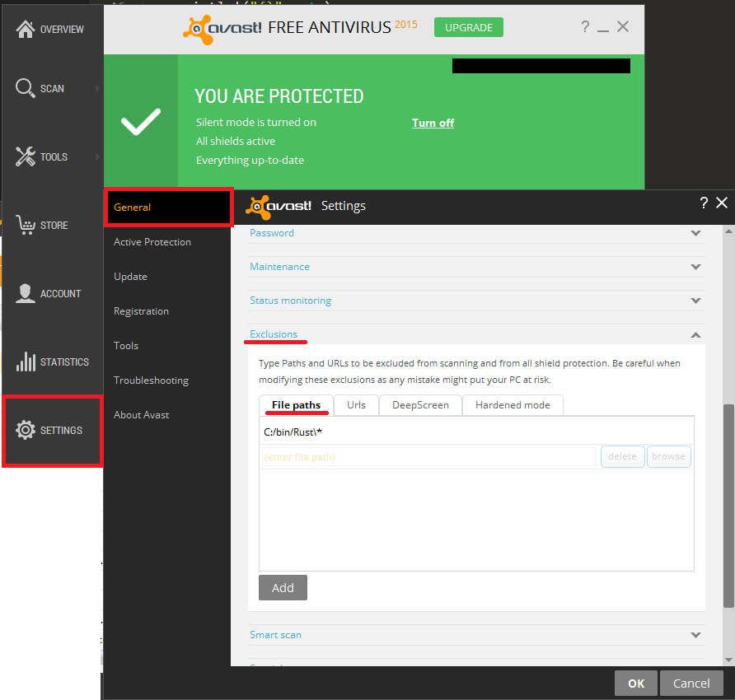Click the Settings dialog scrollbar thumb
The width and height of the screenshot is (735, 700).
pyautogui.click(x=728, y=506)
